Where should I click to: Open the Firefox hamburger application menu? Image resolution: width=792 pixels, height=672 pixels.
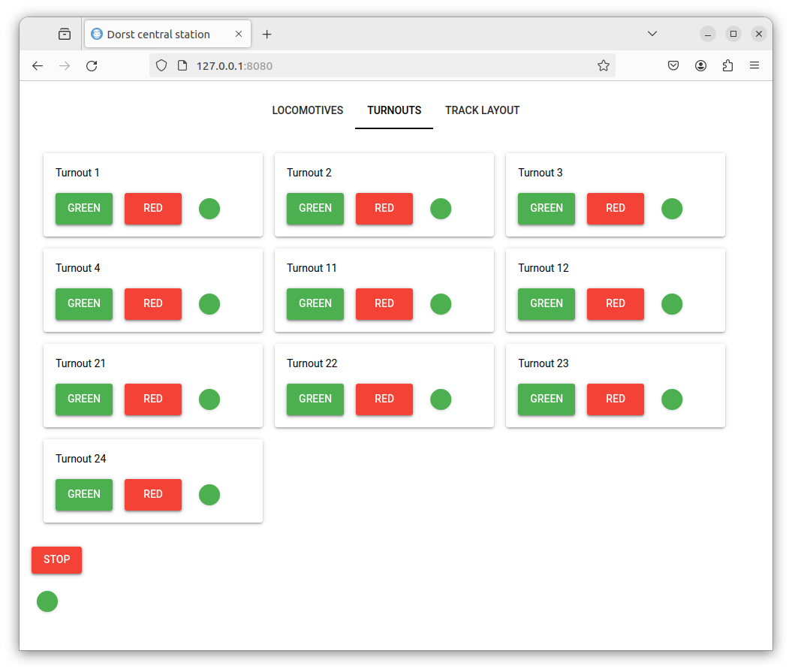click(x=754, y=66)
